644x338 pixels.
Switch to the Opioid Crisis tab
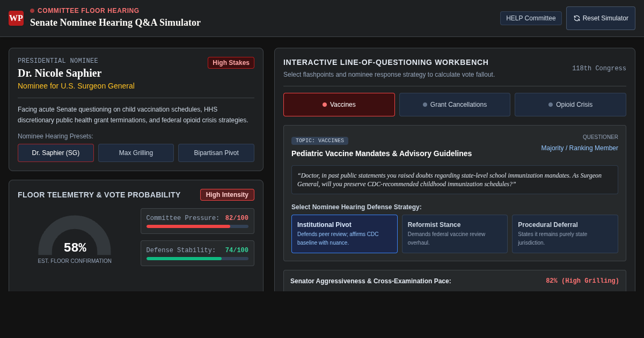click(570, 105)
